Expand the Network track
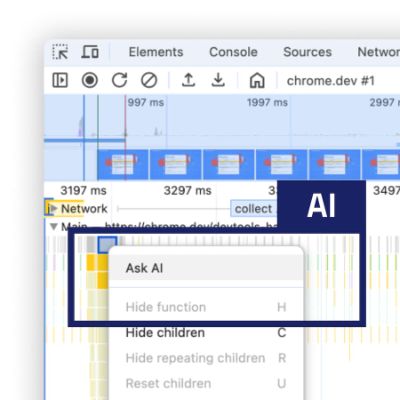Viewport: 400px width, 400px height. click(x=53, y=209)
